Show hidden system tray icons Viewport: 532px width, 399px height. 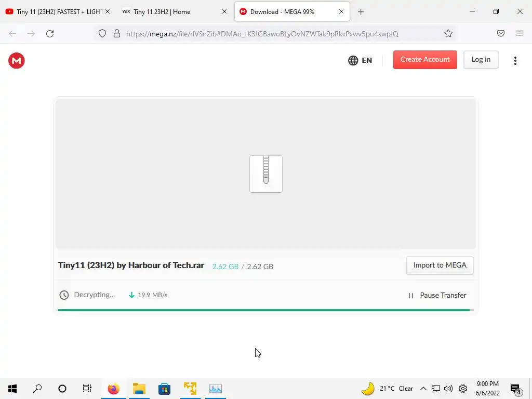(x=423, y=389)
